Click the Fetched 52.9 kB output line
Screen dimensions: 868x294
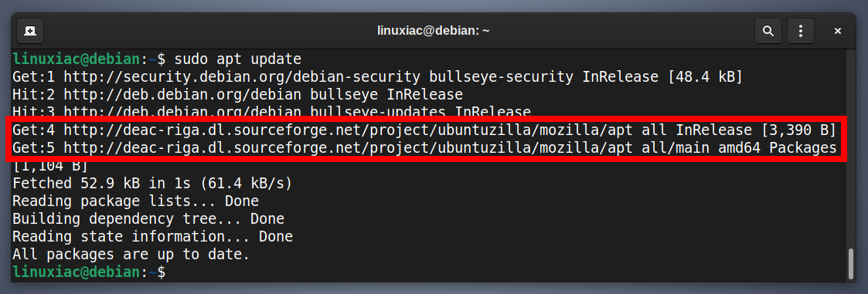click(152, 183)
